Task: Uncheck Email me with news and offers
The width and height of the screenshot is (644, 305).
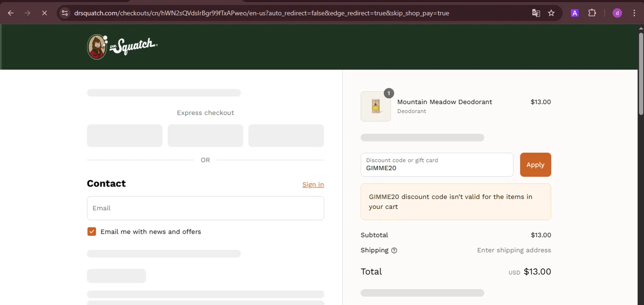Action: pyautogui.click(x=91, y=232)
